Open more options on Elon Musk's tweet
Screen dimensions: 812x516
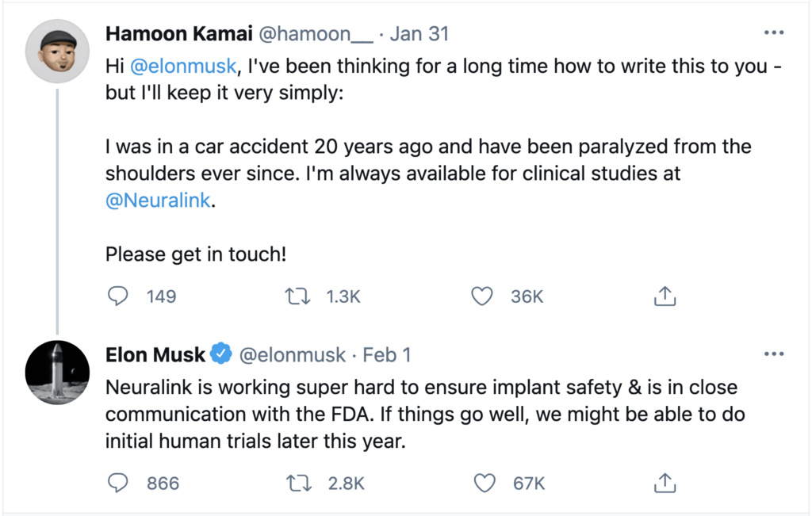pyautogui.click(x=774, y=354)
